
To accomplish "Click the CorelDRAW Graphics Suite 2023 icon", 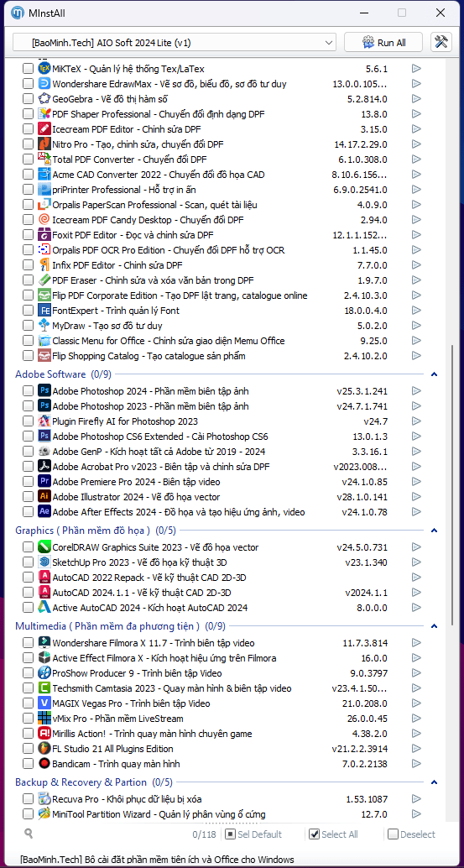I will [44, 547].
